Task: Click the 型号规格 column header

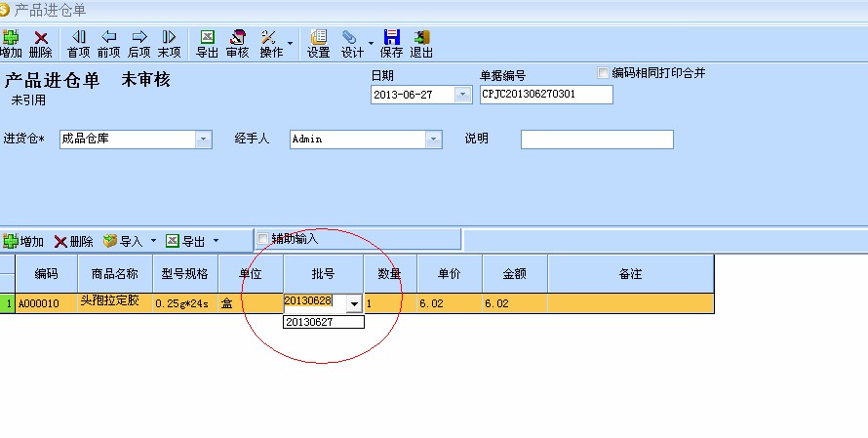Action: 185,273
